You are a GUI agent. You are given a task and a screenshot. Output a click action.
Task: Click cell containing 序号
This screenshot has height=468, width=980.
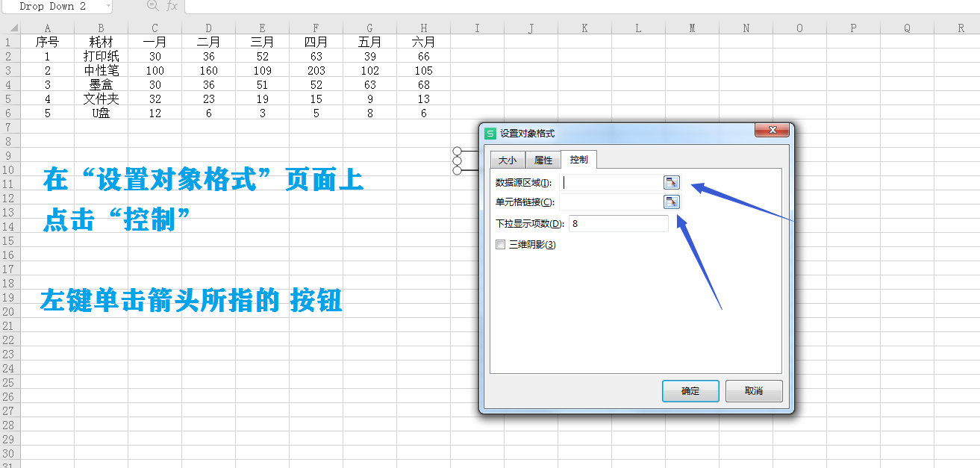click(47, 42)
